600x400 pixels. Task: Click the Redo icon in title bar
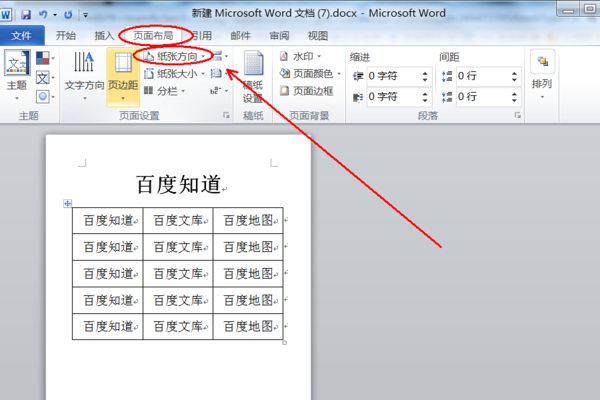68,15
